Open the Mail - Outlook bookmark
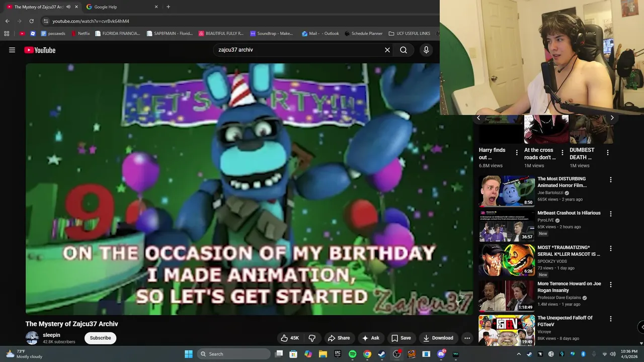 (x=320, y=34)
